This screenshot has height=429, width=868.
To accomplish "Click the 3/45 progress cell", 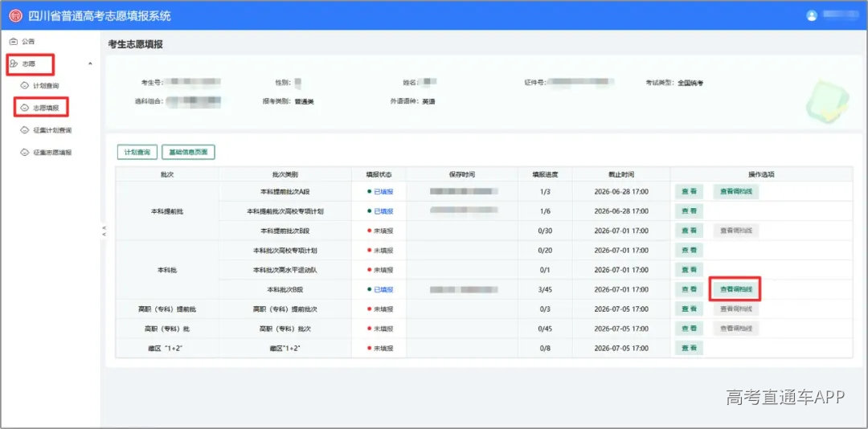I will (545, 289).
